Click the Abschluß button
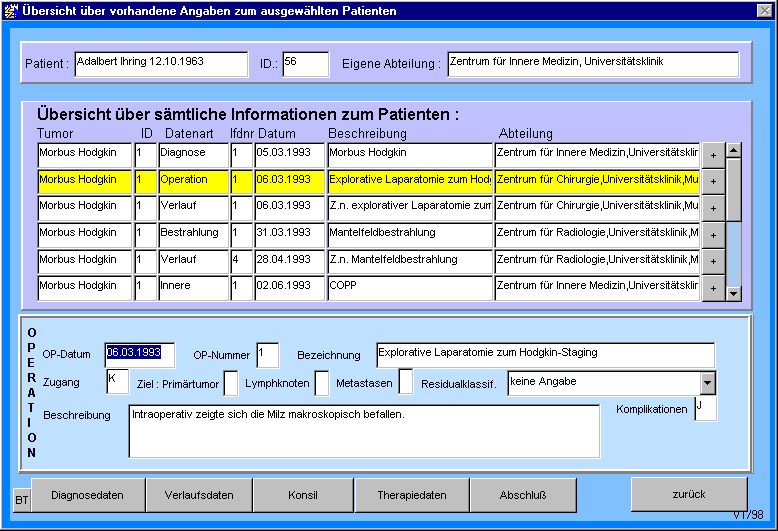 click(523, 495)
